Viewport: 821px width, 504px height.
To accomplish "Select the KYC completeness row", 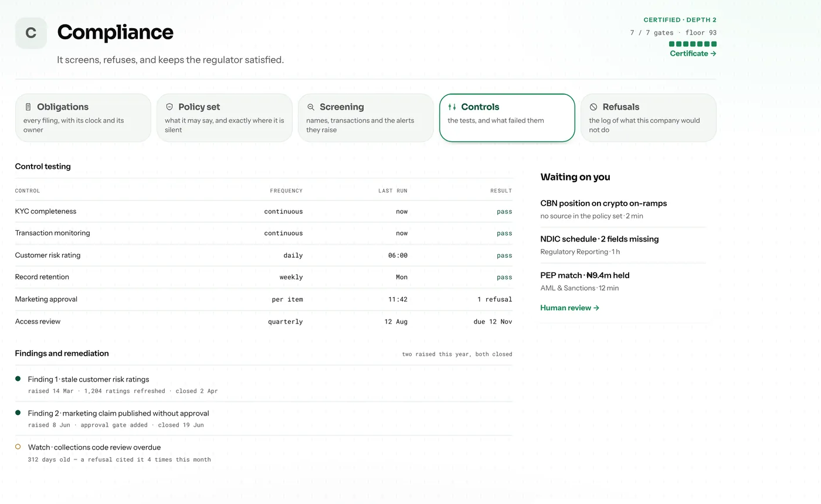I will [x=264, y=212].
